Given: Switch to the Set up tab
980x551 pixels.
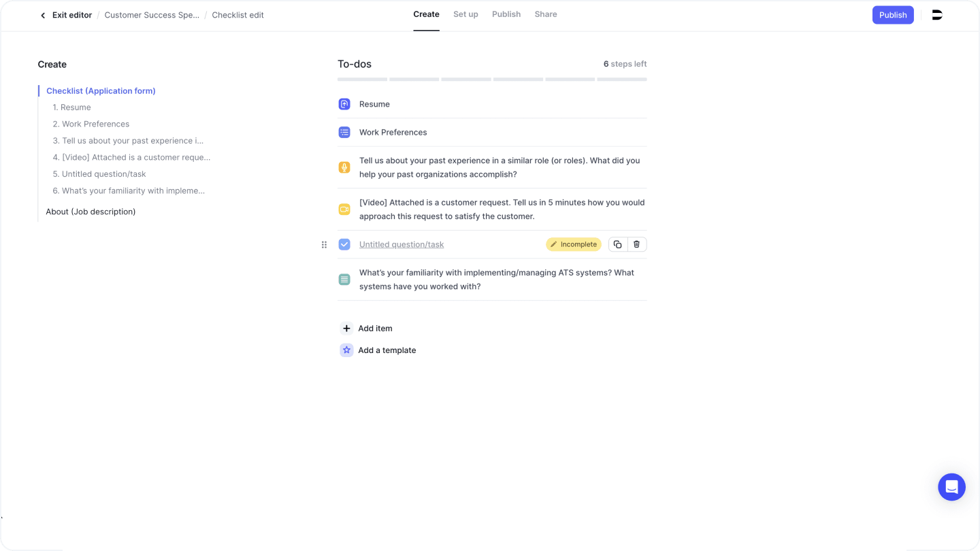Looking at the screenshot, I should click(x=465, y=14).
